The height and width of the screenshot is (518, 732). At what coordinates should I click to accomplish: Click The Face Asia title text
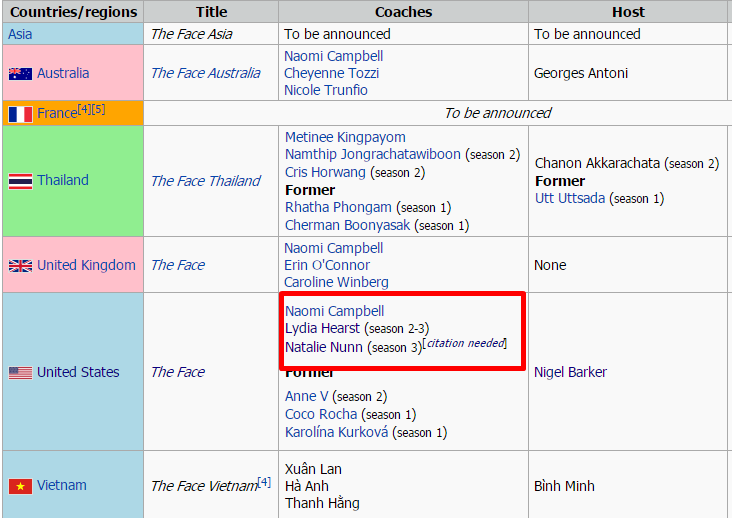click(x=191, y=34)
